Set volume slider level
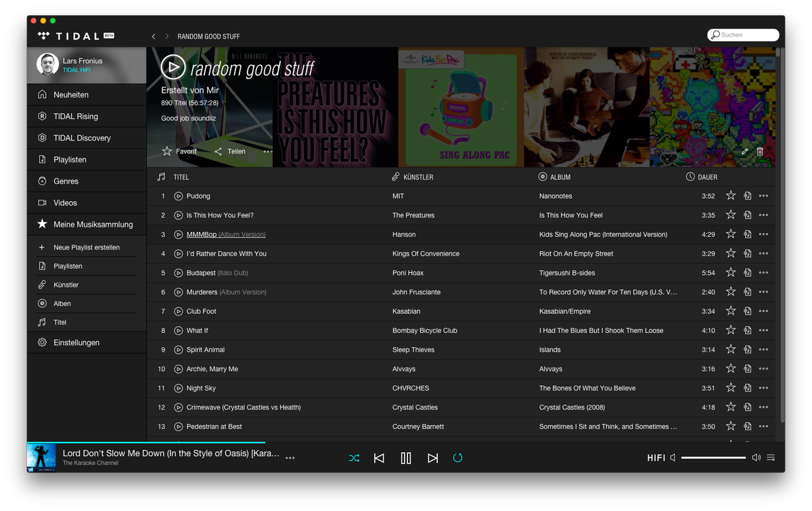The height and width of the screenshot is (511, 812). tap(713, 458)
